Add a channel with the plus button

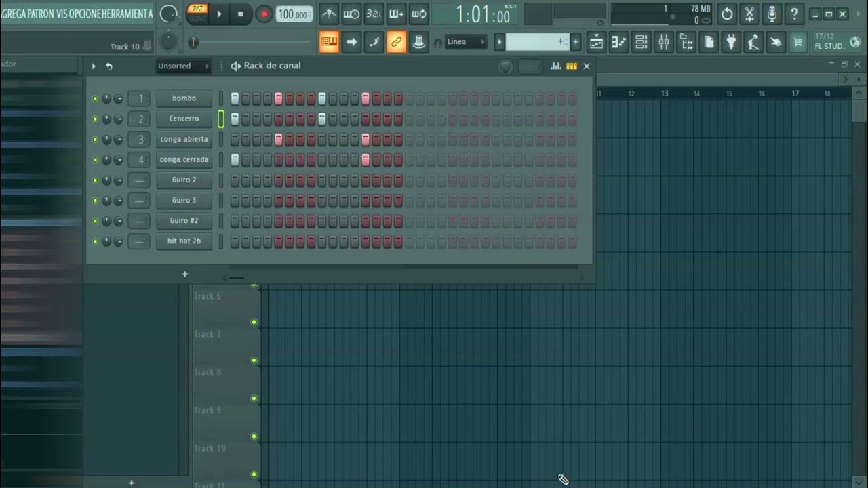tap(184, 274)
